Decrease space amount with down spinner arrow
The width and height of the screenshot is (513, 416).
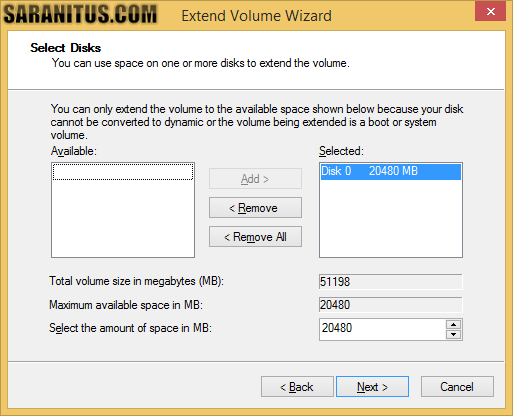453,334
